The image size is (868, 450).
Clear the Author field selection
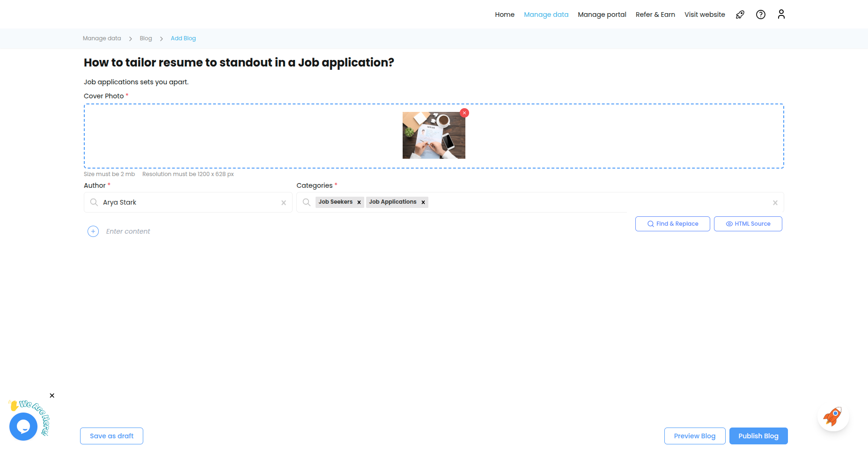[x=283, y=203]
